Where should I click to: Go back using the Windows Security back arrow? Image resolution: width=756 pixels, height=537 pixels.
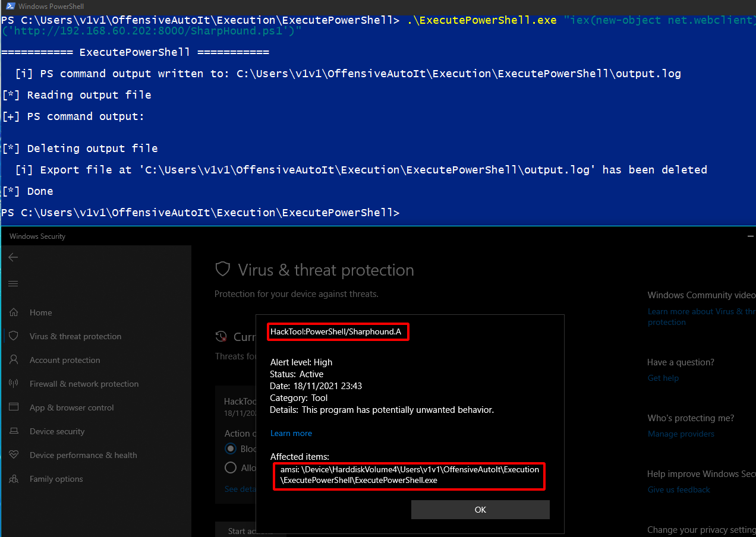point(13,257)
